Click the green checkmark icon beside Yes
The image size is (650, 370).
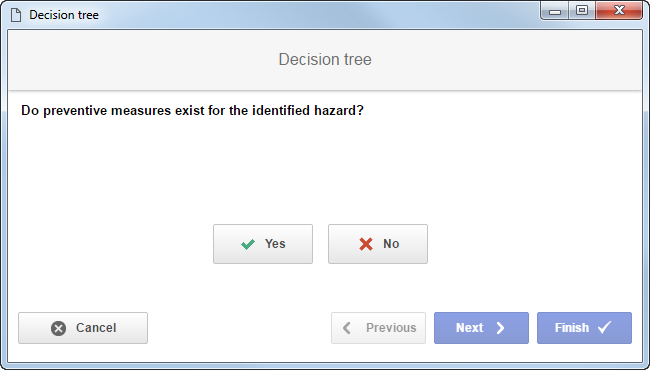[248, 244]
